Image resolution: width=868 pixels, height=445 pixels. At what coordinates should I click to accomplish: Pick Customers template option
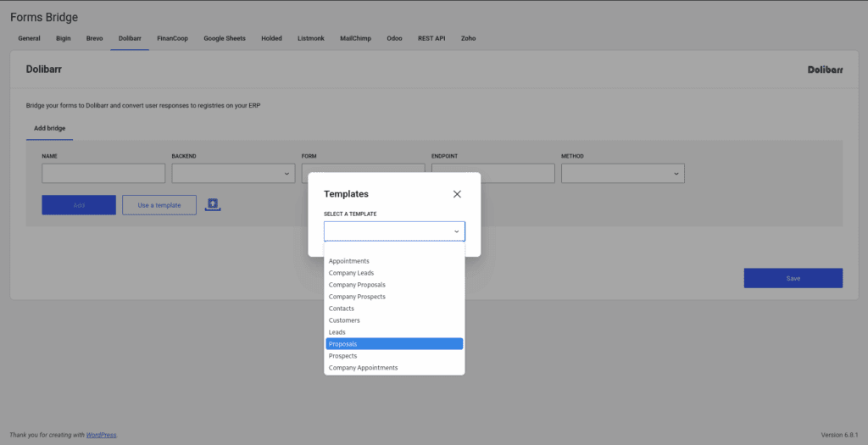click(x=394, y=320)
